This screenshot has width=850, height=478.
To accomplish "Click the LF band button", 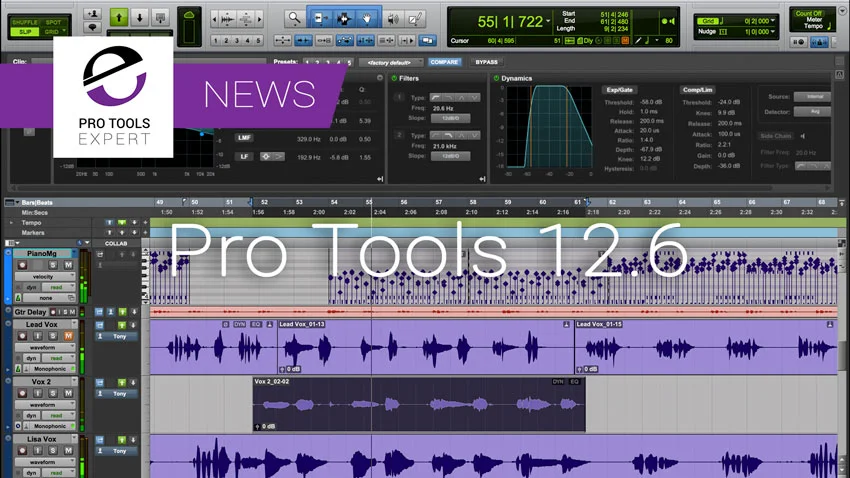I will tap(244, 157).
